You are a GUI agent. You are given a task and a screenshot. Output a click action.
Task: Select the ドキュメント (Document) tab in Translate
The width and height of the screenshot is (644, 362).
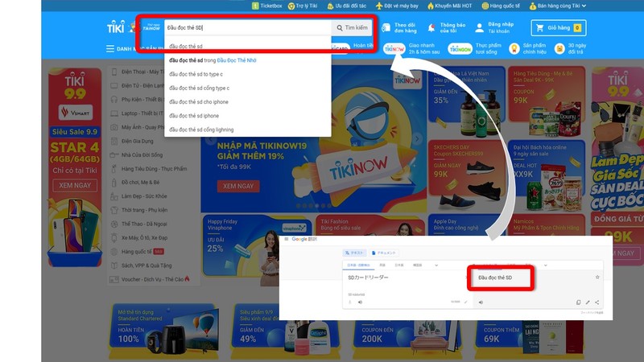[x=387, y=253]
